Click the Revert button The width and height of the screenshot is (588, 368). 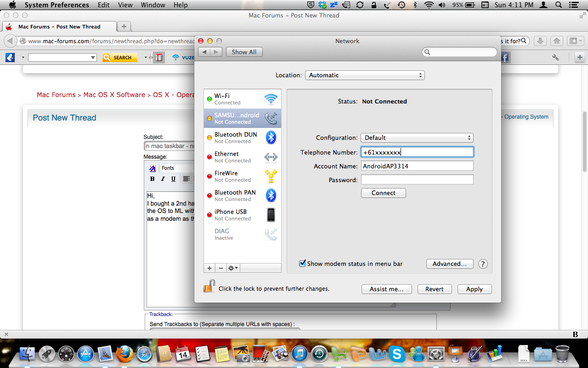434,289
